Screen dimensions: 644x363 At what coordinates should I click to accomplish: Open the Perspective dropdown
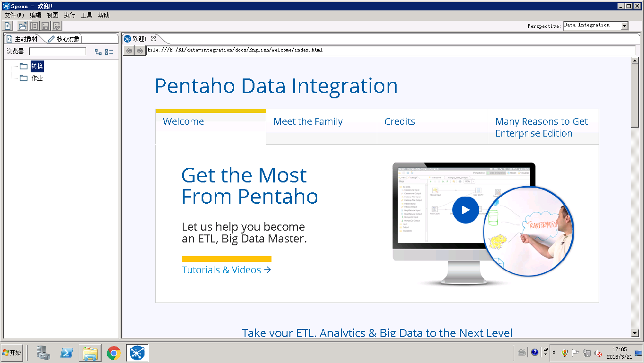click(x=625, y=26)
